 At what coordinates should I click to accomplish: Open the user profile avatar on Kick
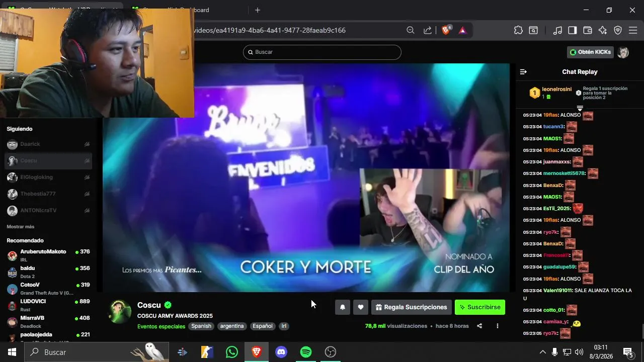[x=623, y=52]
